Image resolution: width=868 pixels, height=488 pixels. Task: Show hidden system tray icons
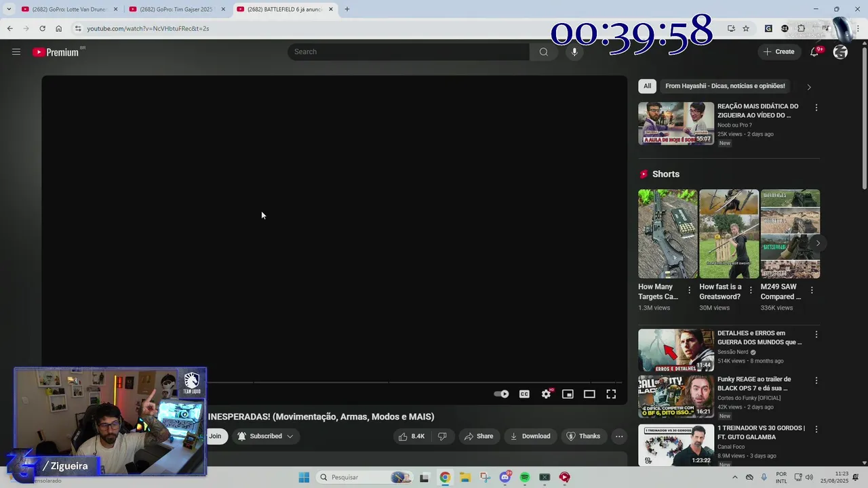pyautogui.click(x=735, y=477)
